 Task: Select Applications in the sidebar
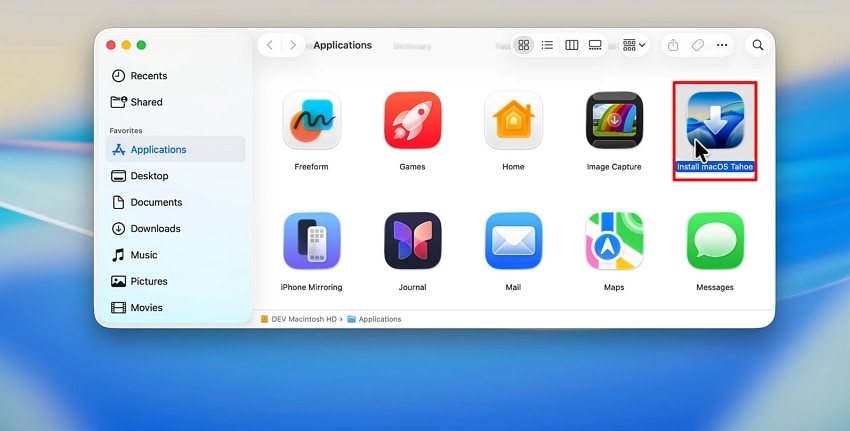point(175,150)
